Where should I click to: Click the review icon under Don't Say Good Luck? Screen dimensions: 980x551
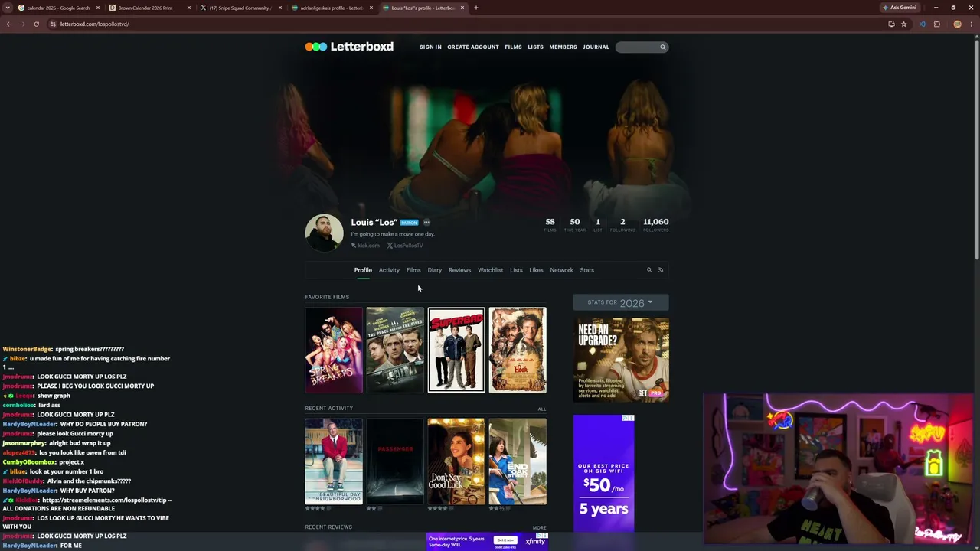tap(450, 508)
